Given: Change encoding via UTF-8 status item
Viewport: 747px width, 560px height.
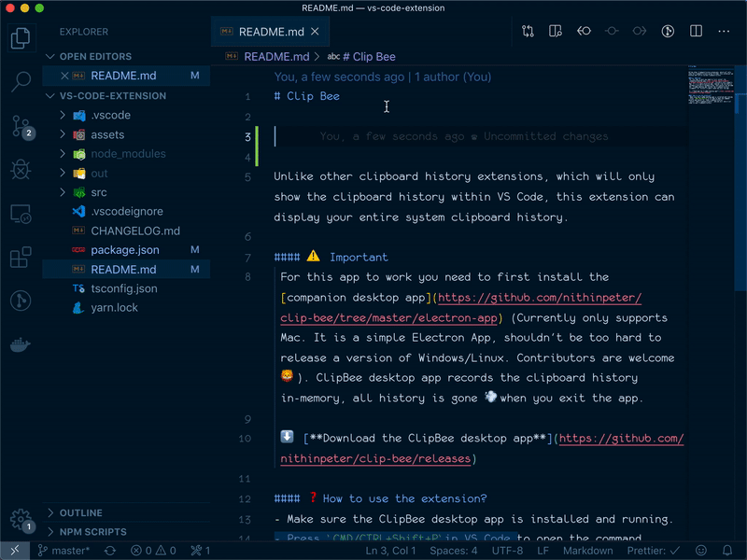Looking at the screenshot, I should point(507,551).
